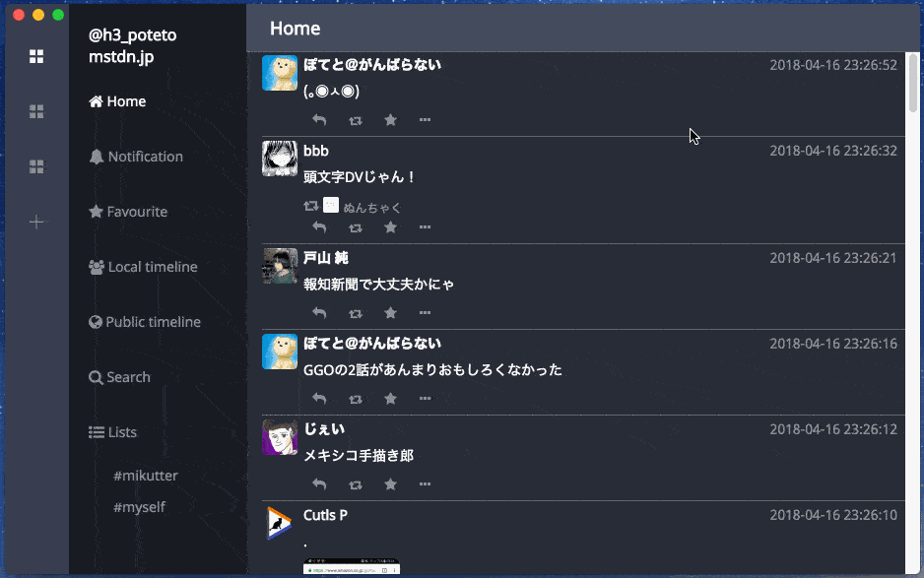
Task: Open the Home timeline
Action: click(117, 101)
